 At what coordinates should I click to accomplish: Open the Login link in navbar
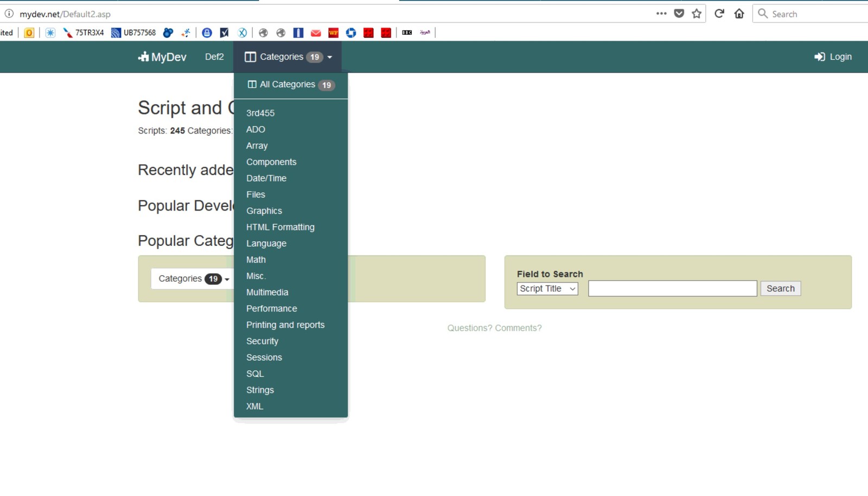coord(833,57)
